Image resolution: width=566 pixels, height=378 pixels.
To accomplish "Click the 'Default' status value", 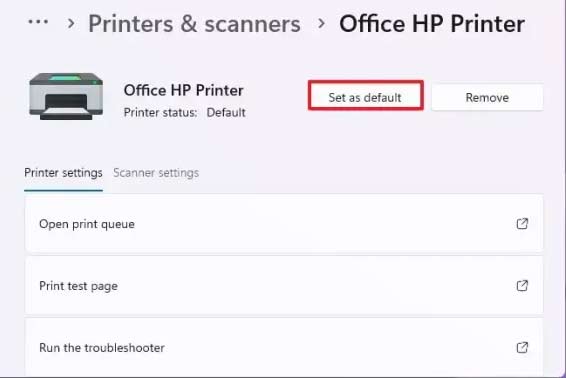I will 226,113.
